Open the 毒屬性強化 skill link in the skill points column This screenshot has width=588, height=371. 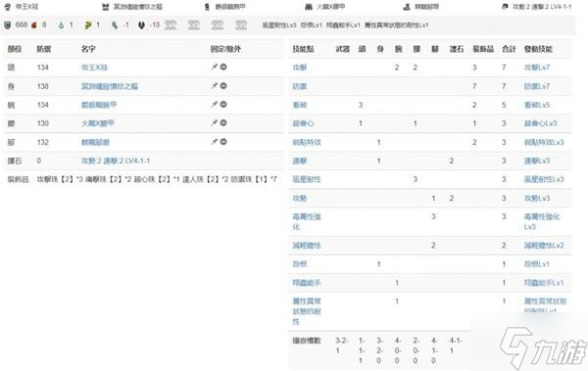pyautogui.click(x=307, y=221)
